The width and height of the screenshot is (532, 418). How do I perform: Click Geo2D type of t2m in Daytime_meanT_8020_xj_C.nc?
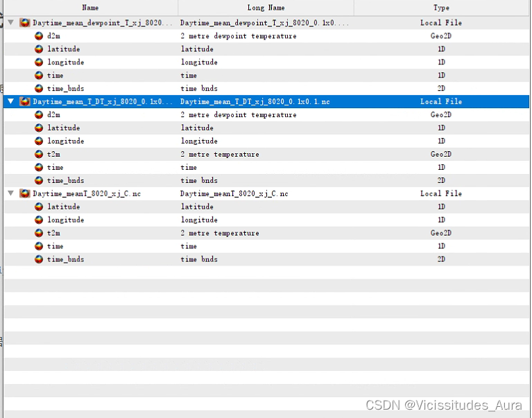441,233
